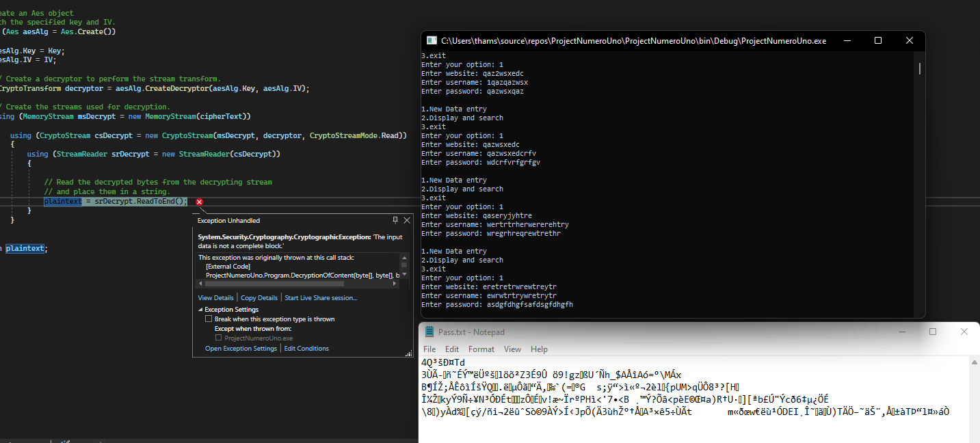The width and height of the screenshot is (980, 443).
Task: Open the Help menu in Notepad
Action: pos(539,349)
